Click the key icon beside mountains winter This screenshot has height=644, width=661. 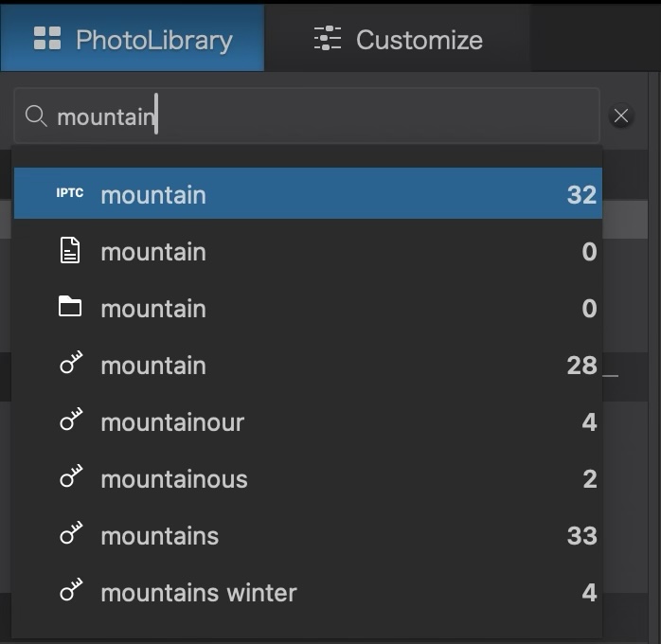click(x=71, y=591)
